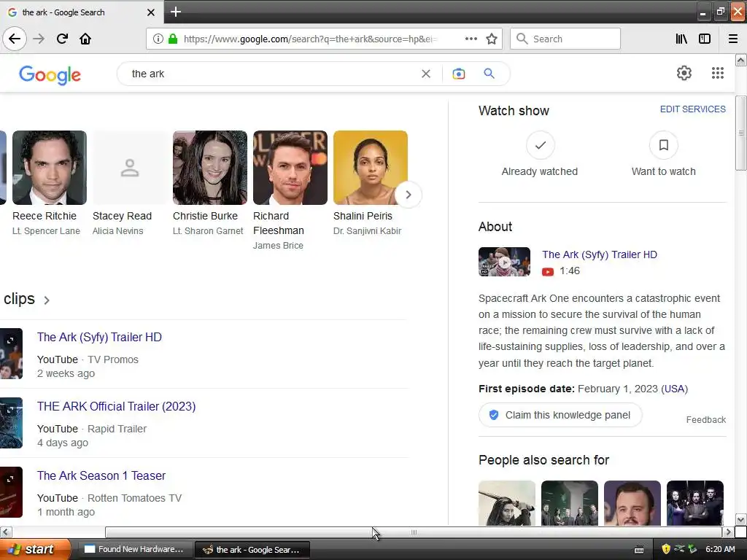Viewport: 747px width, 560px height.
Task: Open page actions three-dot menu
Action: pyautogui.click(x=471, y=39)
